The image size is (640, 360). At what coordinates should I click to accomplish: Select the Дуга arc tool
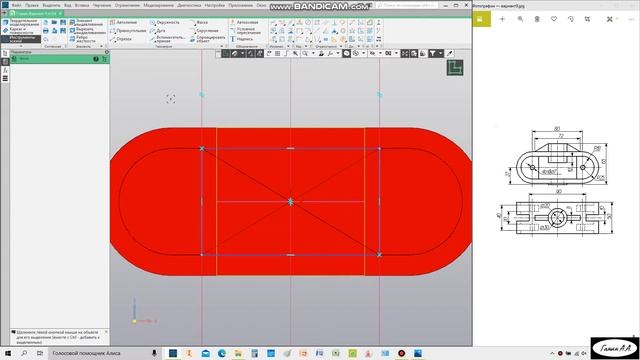pos(158,31)
